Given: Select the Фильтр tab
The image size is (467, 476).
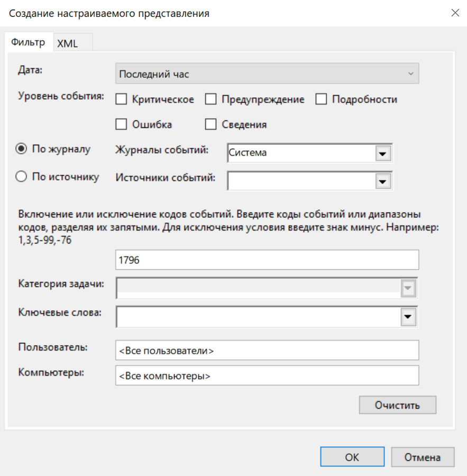Looking at the screenshot, I should [x=28, y=43].
